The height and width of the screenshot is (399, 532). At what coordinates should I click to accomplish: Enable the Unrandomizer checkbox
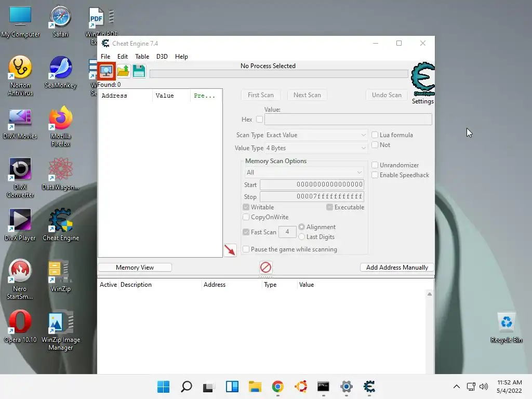[x=375, y=165]
